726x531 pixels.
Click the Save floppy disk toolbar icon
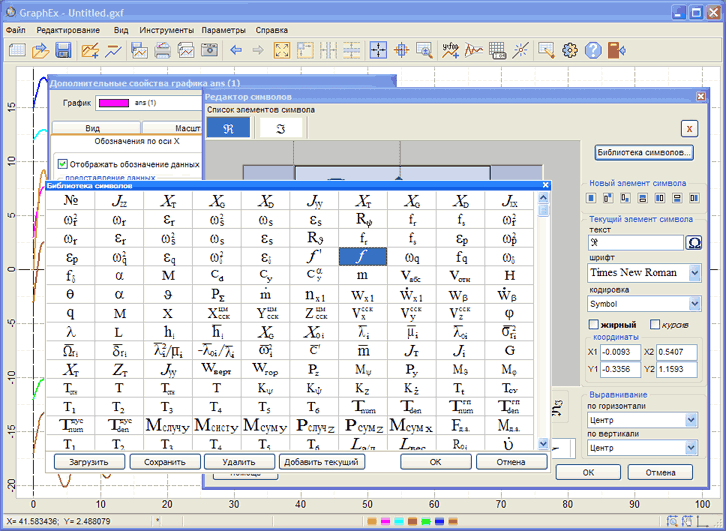pyautogui.click(x=63, y=50)
